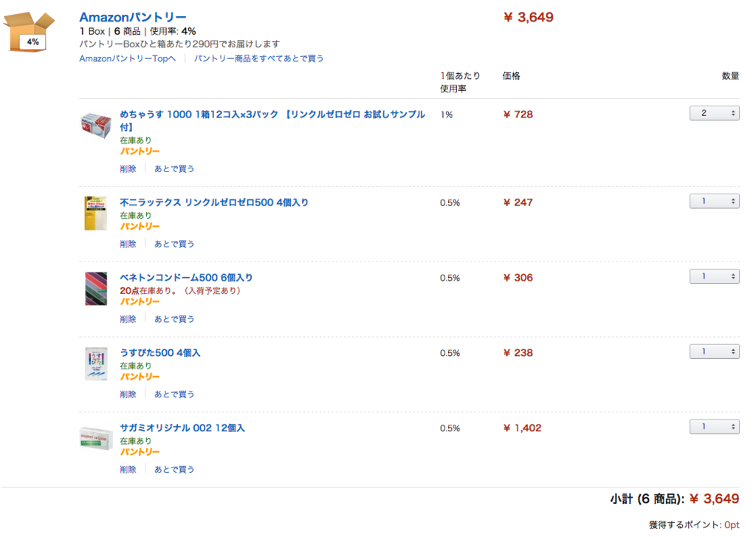756x537 pixels.
Task: Open quantity dropdown for ベネトンコンドーム500
Action: [x=714, y=276]
